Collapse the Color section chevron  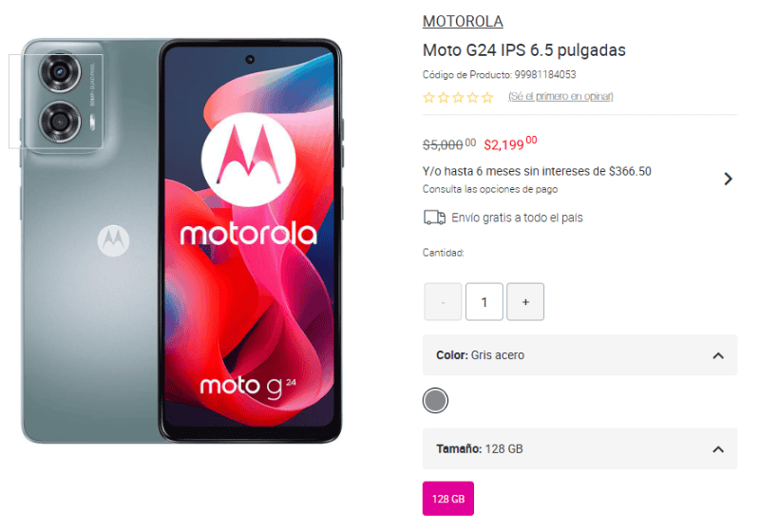point(718,355)
